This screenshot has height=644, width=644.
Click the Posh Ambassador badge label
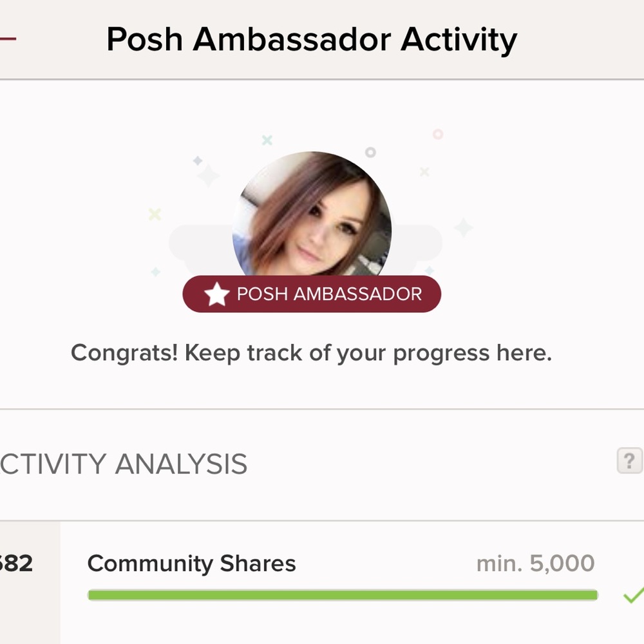coord(328,294)
